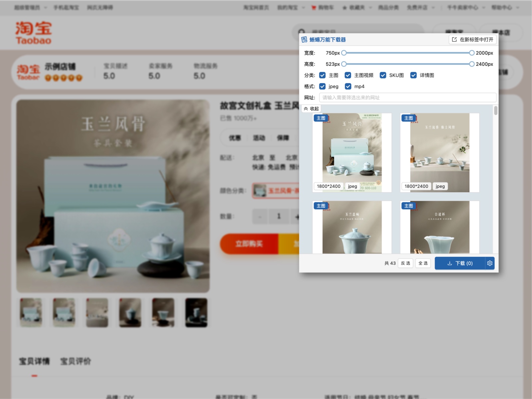
Task: Disable the SKU图 category filter
Action: coord(383,75)
